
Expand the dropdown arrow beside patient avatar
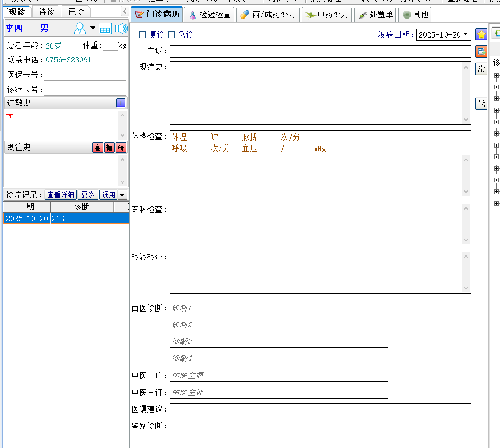click(x=92, y=28)
